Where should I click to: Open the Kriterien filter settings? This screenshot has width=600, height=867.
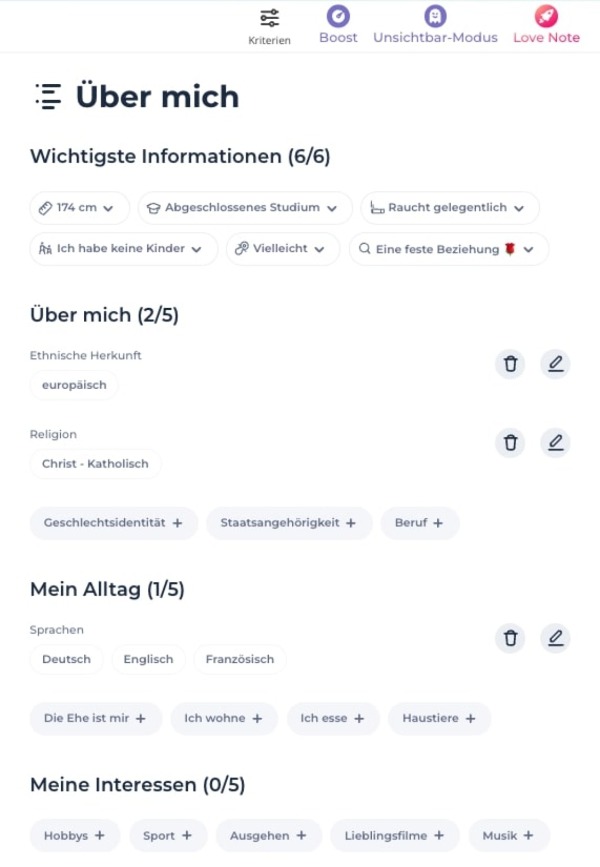(x=269, y=26)
